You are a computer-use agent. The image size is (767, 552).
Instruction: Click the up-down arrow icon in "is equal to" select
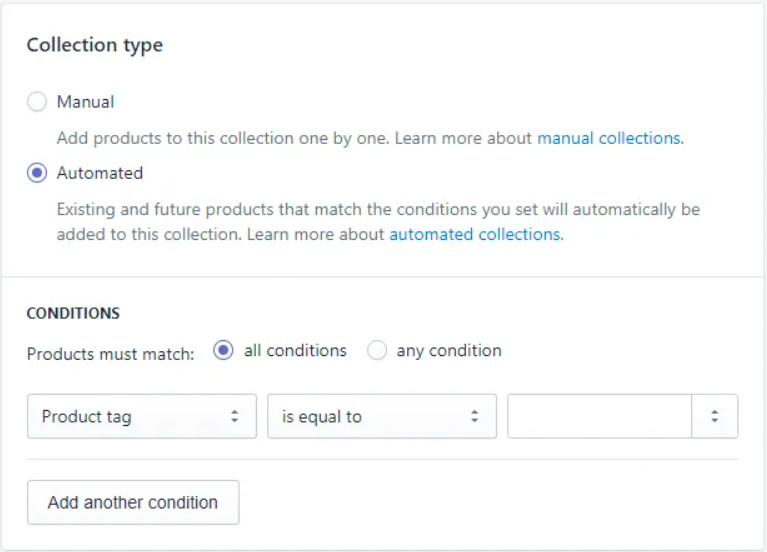pyautogui.click(x=475, y=417)
